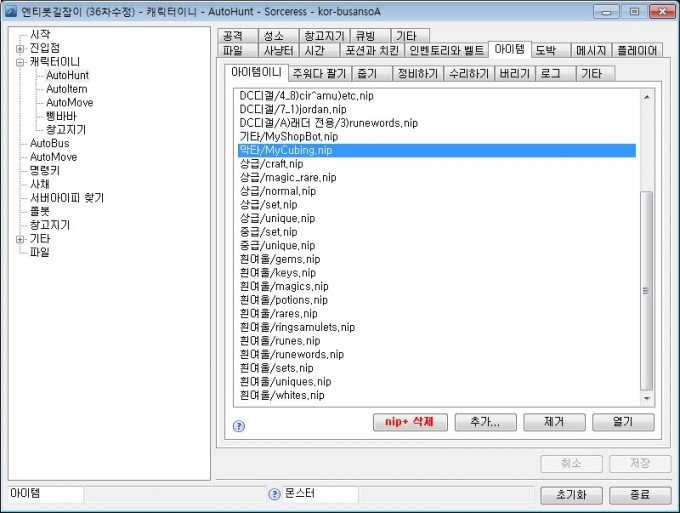Switch to the 주워다 팔기 sub-tab
680x513 pixels.
tap(320, 74)
